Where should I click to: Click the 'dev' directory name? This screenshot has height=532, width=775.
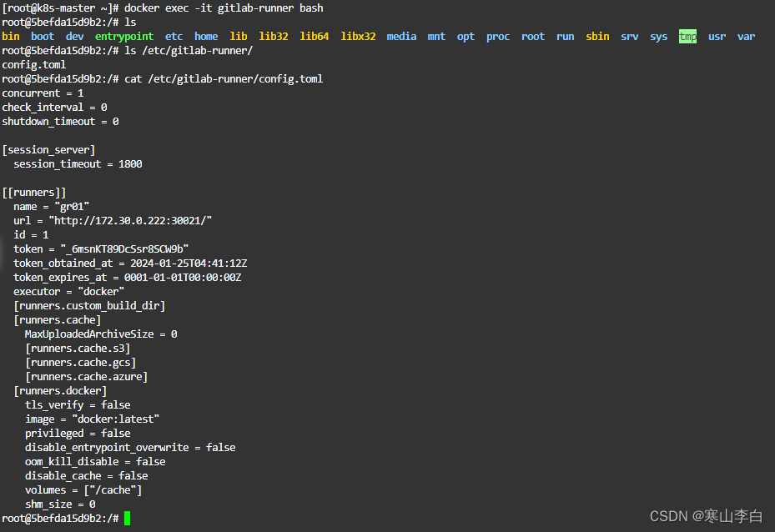74,37
